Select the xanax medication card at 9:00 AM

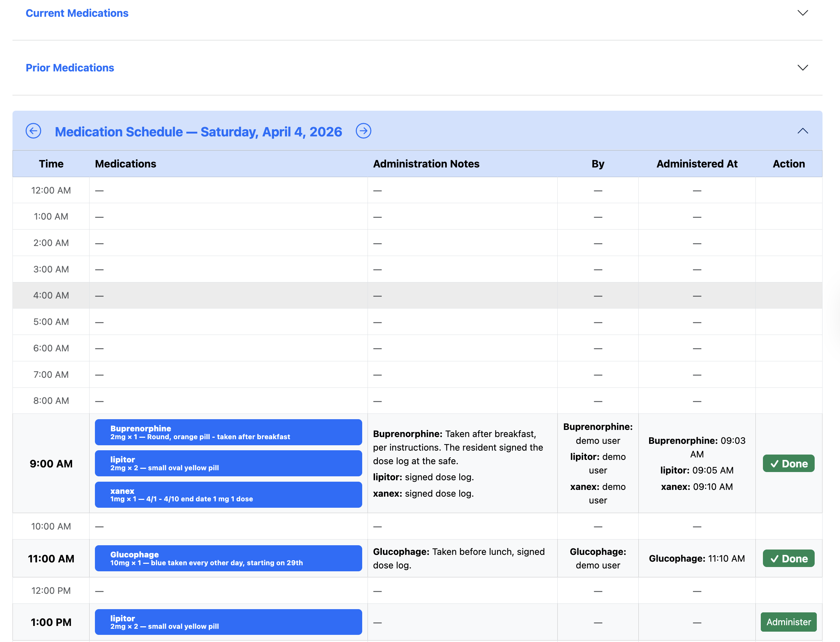pyautogui.click(x=228, y=495)
